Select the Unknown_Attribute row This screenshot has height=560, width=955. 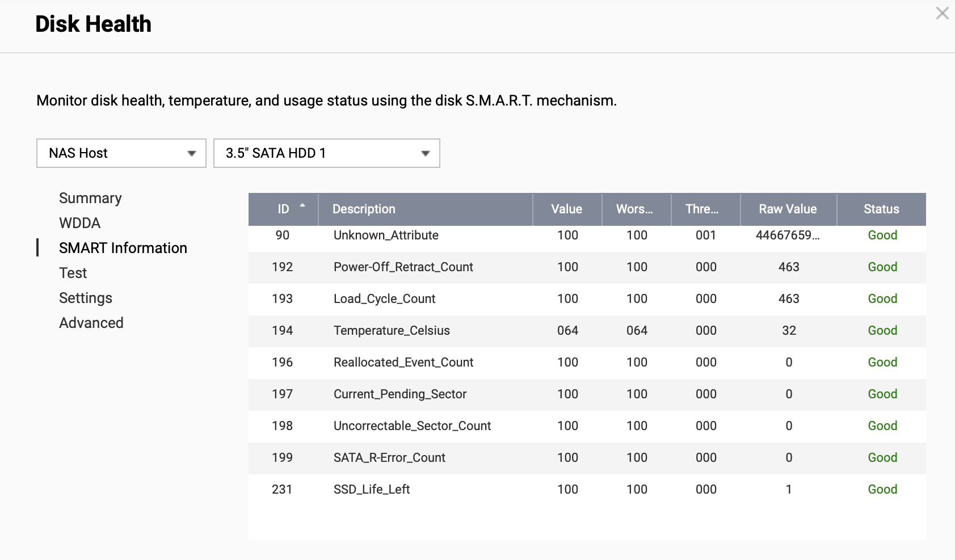[386, 235]
